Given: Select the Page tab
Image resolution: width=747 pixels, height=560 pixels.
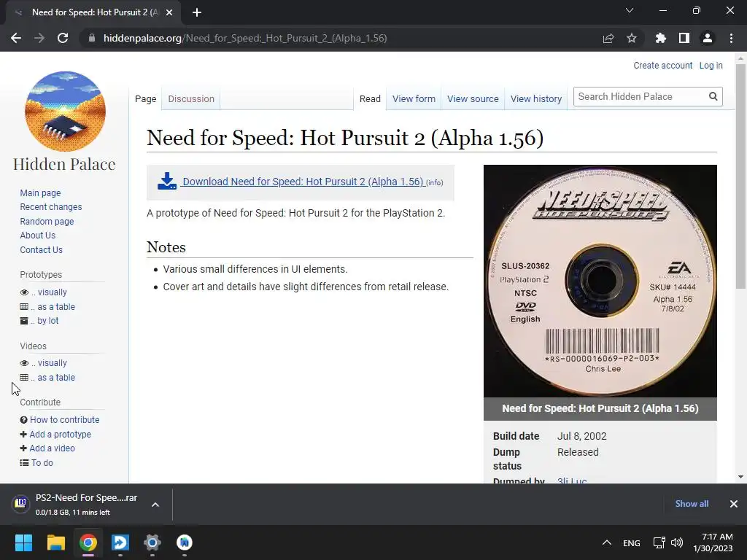Looking at the screenshot, I should click(x=145, y=98).
